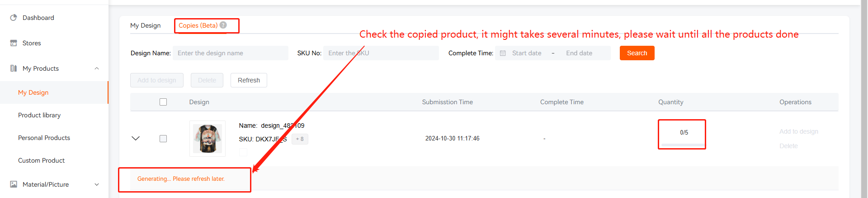Click the help icon next to Copies (Beta)
868x198 pixels.
point(223,25)
